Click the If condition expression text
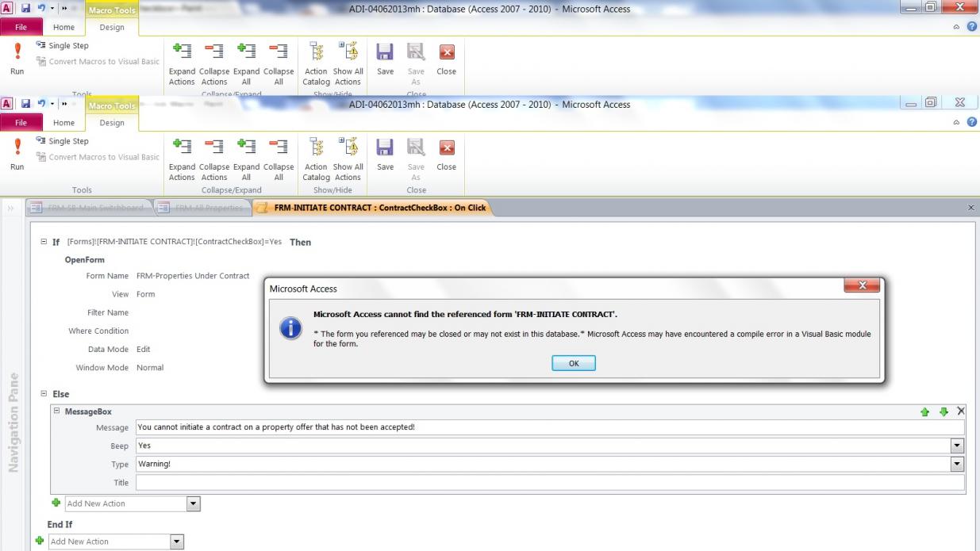Image resolution: width=980 pixels, height=551 pixels. [175, 242]
